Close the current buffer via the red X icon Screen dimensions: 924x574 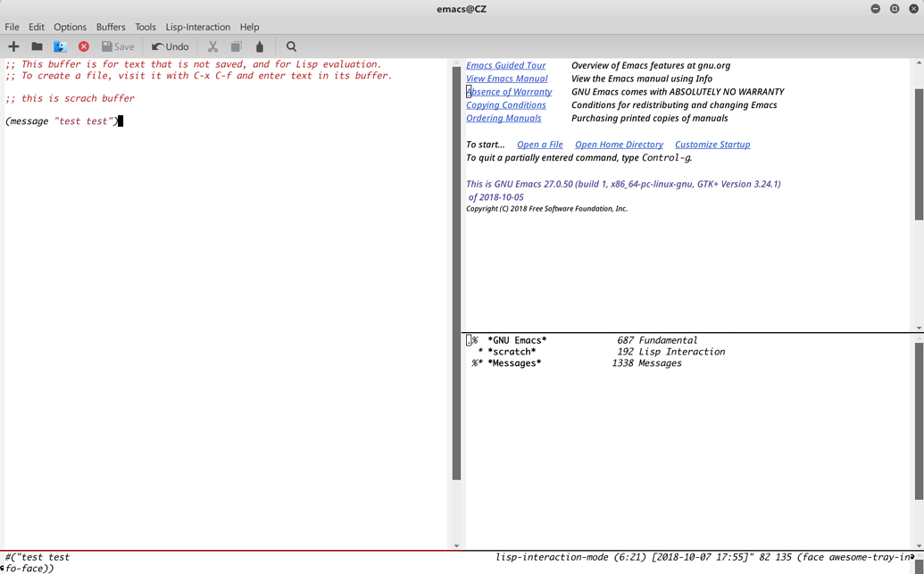tap(83, 46)
